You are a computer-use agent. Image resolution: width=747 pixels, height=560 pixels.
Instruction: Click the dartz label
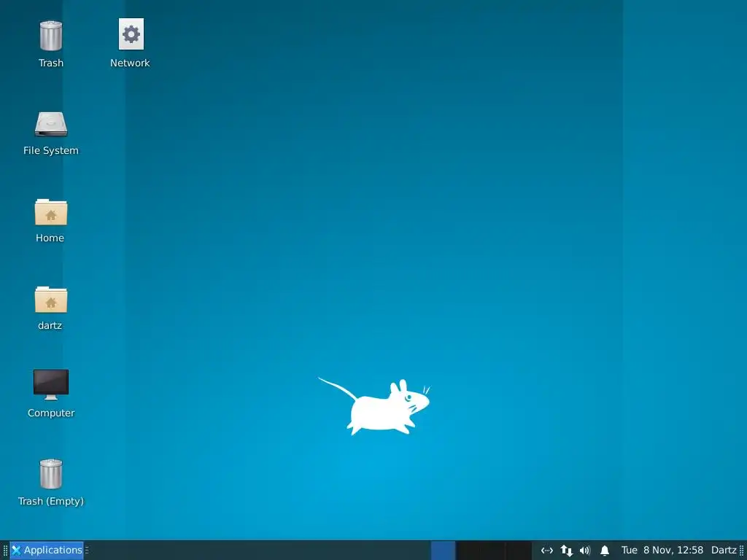tap(50, 326)
